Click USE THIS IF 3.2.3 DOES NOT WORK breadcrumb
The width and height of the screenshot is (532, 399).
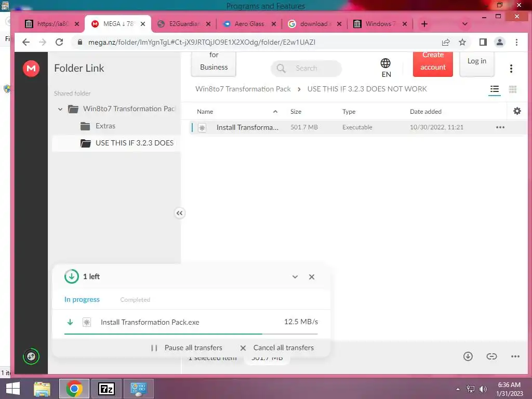(x=367, y=89)
